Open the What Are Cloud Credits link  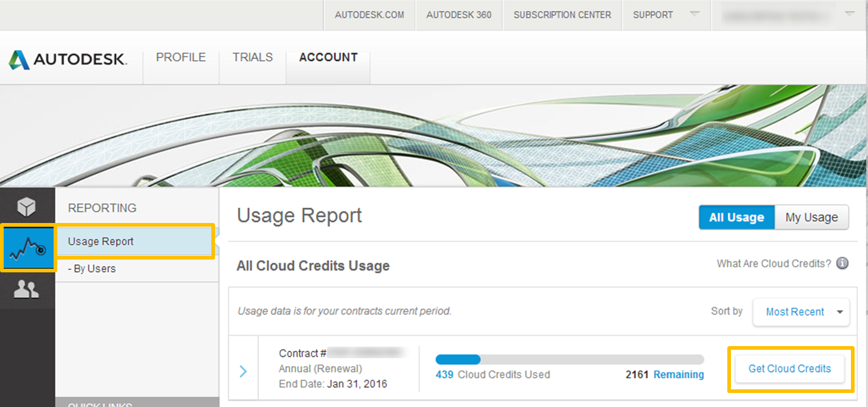(774, 263)
